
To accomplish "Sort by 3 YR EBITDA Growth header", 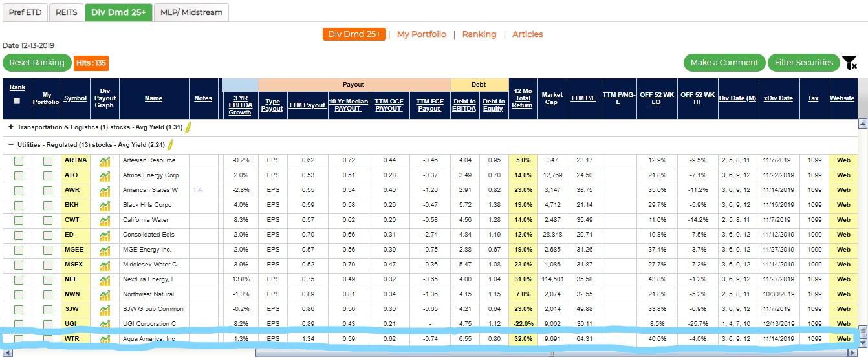I will 240,105.
